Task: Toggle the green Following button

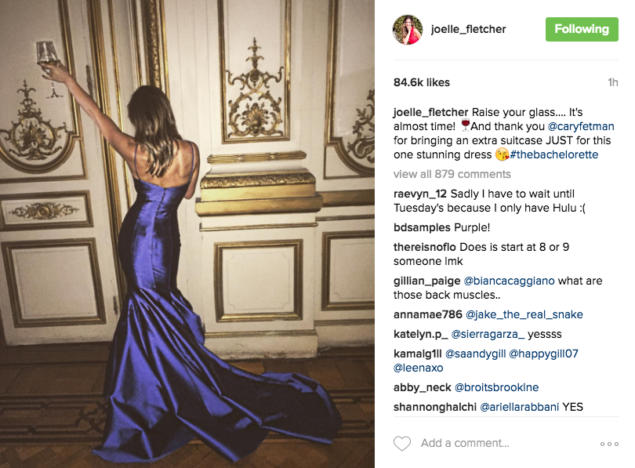Action: (x=582, y=29)
